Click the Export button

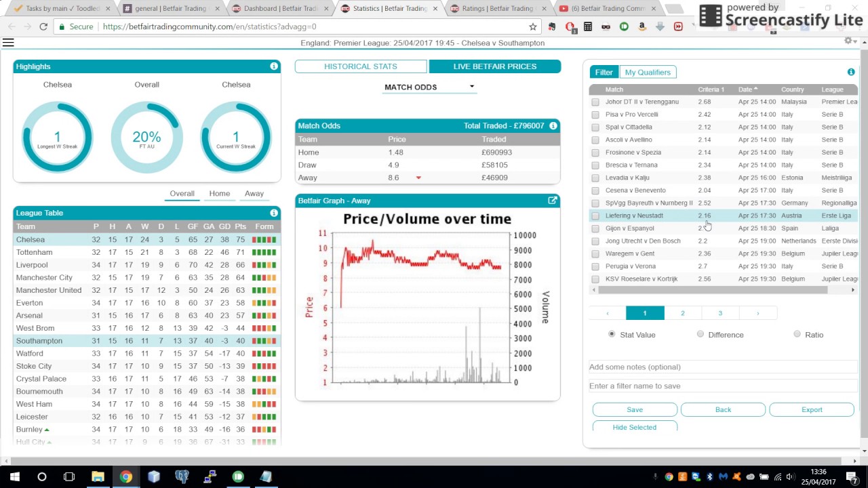coord(812,409)
